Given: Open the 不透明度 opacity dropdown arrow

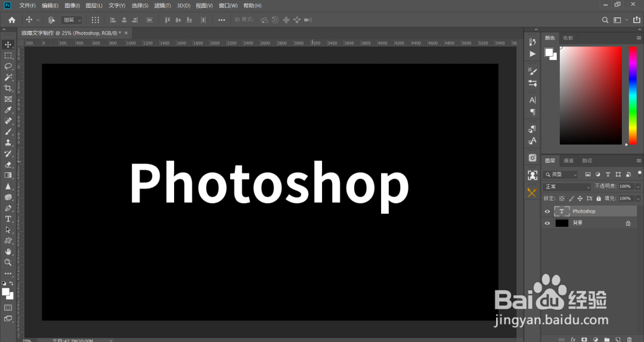Looking at the screenshot, I should pos(638,186).
